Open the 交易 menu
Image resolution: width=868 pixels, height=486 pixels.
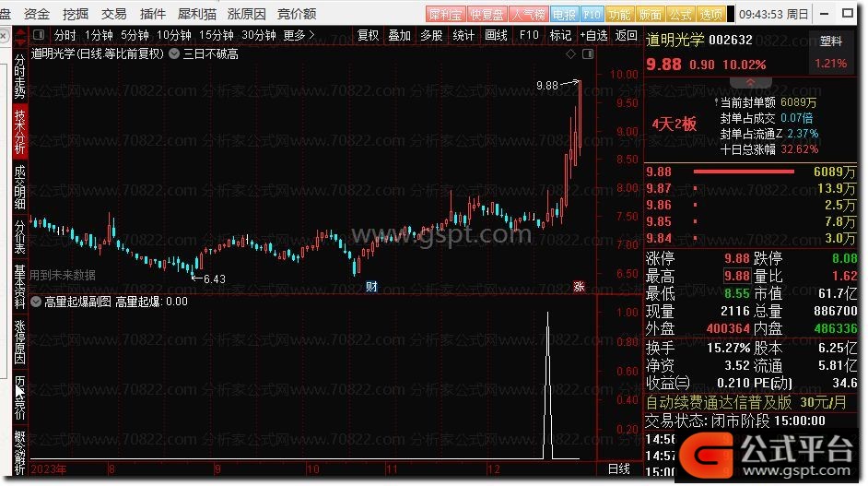point(114,13)
